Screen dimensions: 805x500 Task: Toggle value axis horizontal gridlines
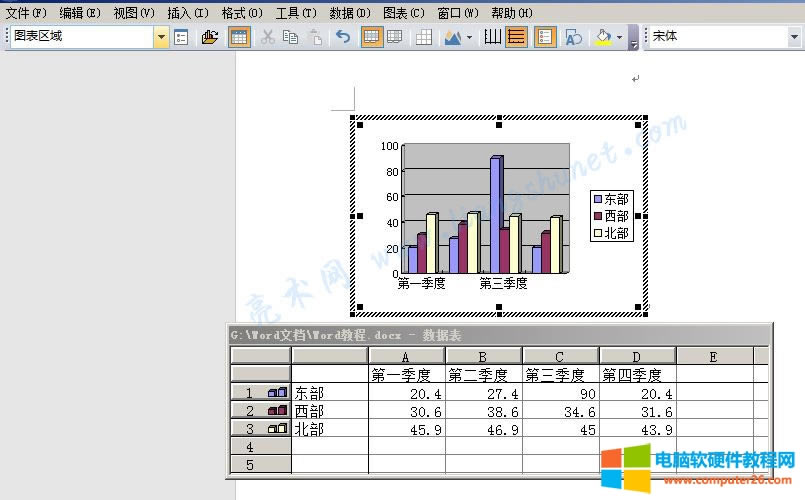pyautogui.click(x=516, y=37)
